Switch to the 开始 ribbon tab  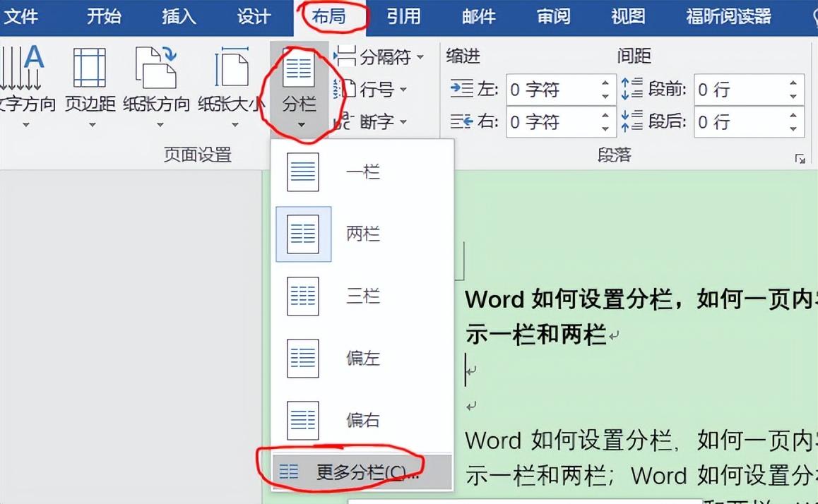tap(104, 17)
